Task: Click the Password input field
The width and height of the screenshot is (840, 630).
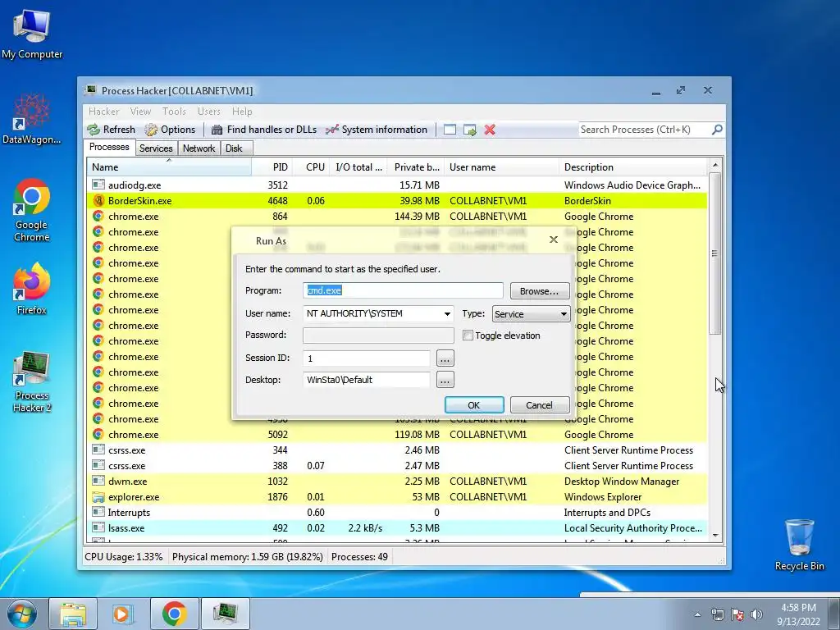Action: pyautogui.click(x=378, y=336)
